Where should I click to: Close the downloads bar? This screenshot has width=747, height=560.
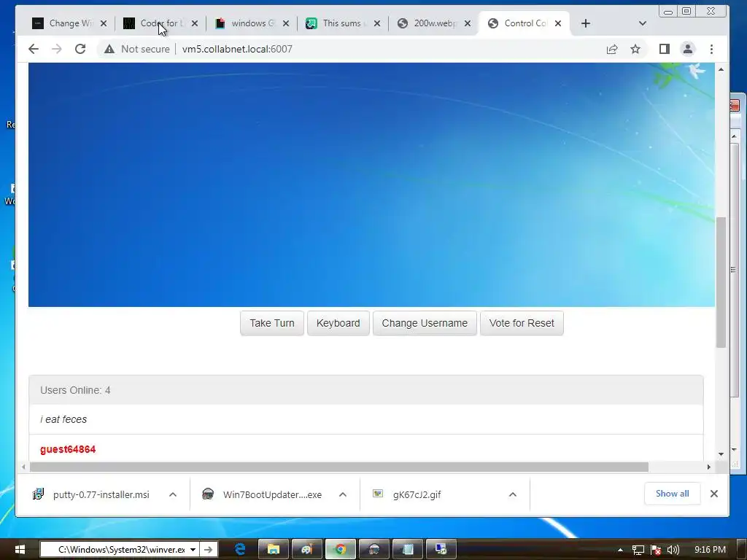[x=713, y=494]
